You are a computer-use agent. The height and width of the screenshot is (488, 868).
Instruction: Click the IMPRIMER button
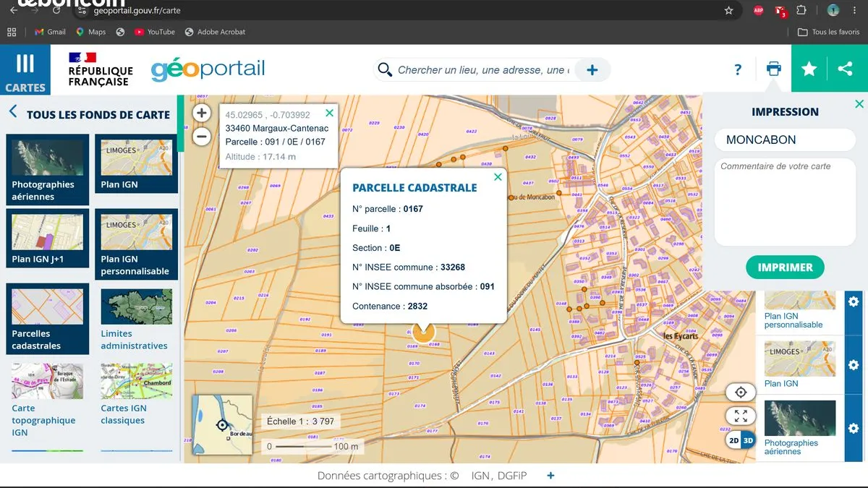[x=785, y=267]
